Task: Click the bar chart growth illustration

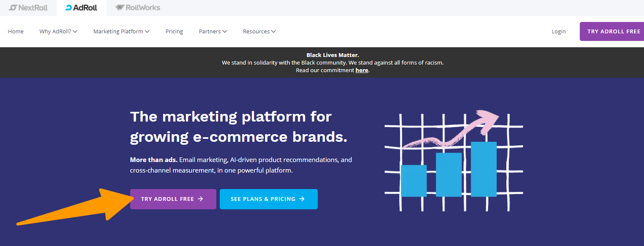Action: coord(453,160)
